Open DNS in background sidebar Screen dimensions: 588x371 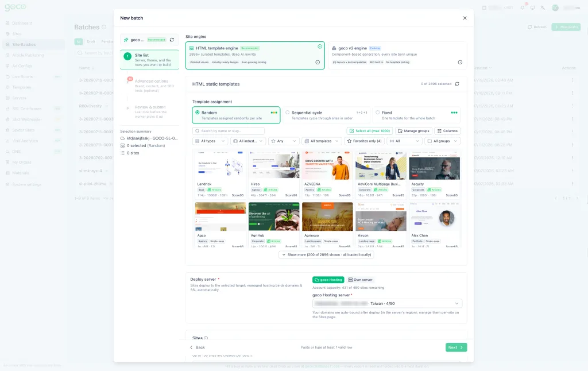coord(16,152)
